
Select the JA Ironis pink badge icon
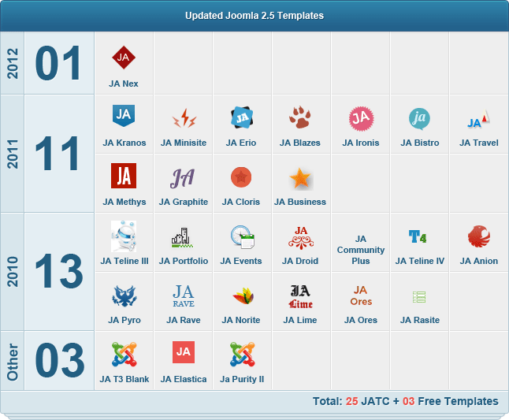pos(362,118)
